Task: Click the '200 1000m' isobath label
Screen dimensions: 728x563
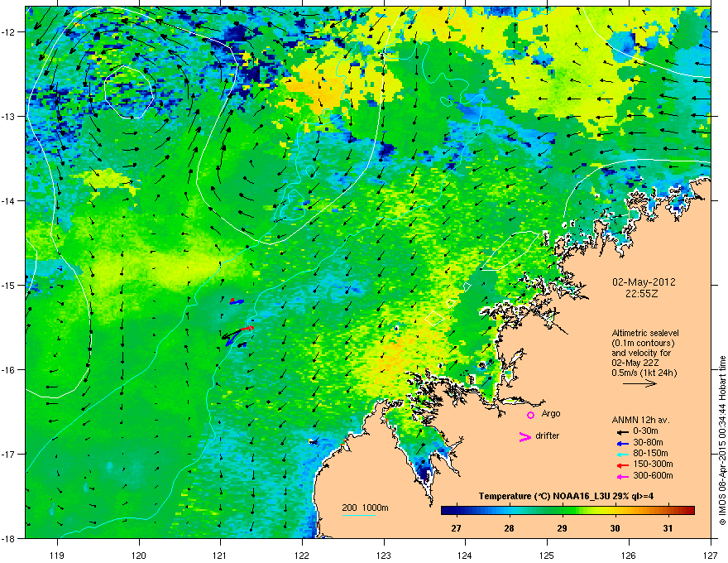Action: point(365,508)
